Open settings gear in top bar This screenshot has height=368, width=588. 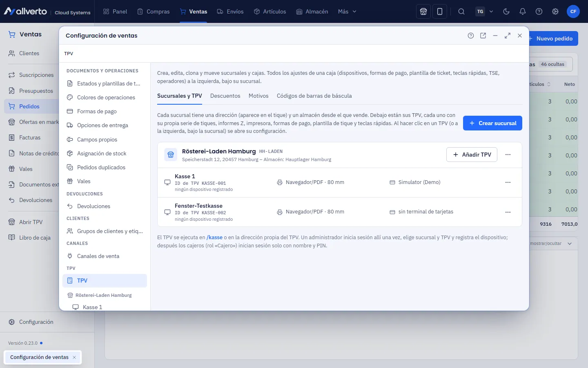click(x=555, y=11)
